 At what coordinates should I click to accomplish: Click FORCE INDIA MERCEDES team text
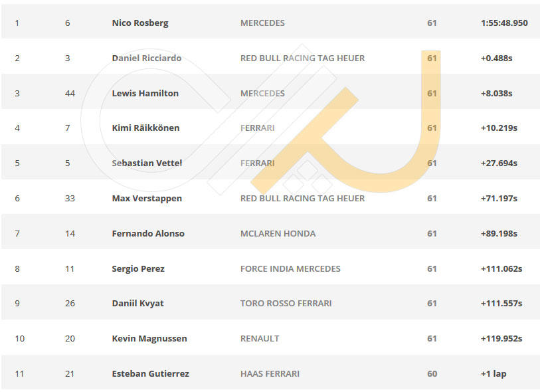pos(290,268)
